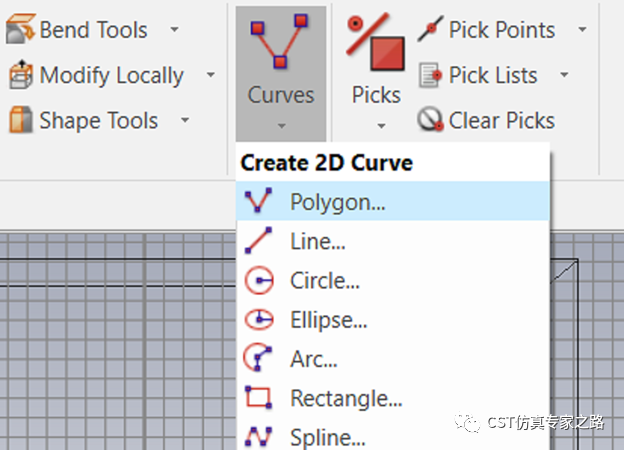
Task: Select the Circle... curve menu entry
Action: point(393,280)
